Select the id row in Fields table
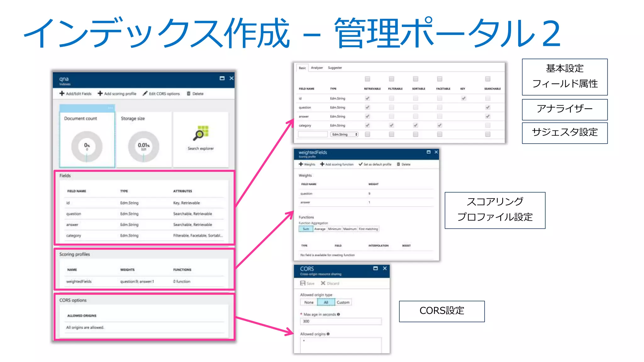This screenshot has width=644, height=362. 144,203
